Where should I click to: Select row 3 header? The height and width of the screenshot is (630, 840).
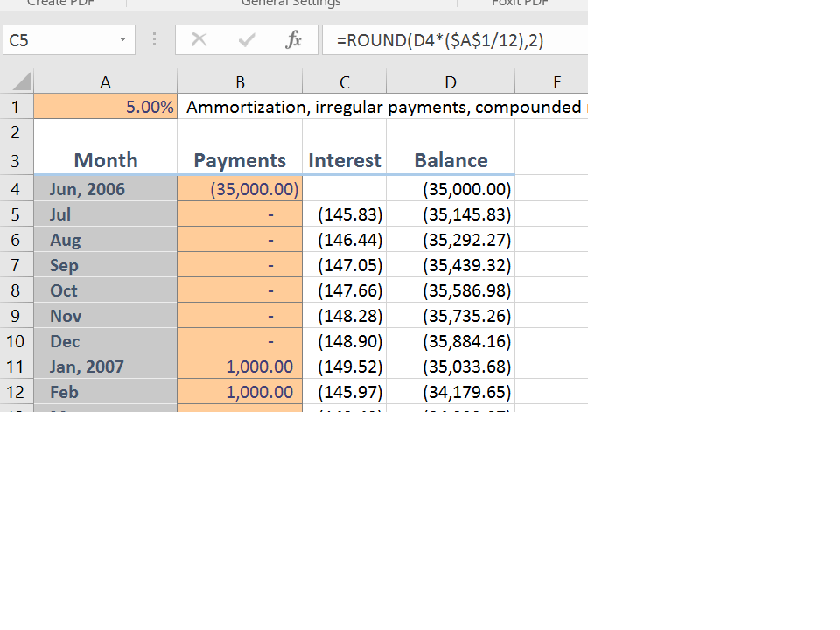pyautogui.click(x=16, y=160)
